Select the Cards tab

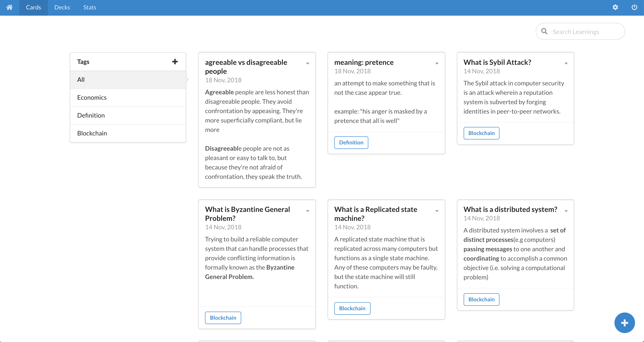[x=33, y=7]
